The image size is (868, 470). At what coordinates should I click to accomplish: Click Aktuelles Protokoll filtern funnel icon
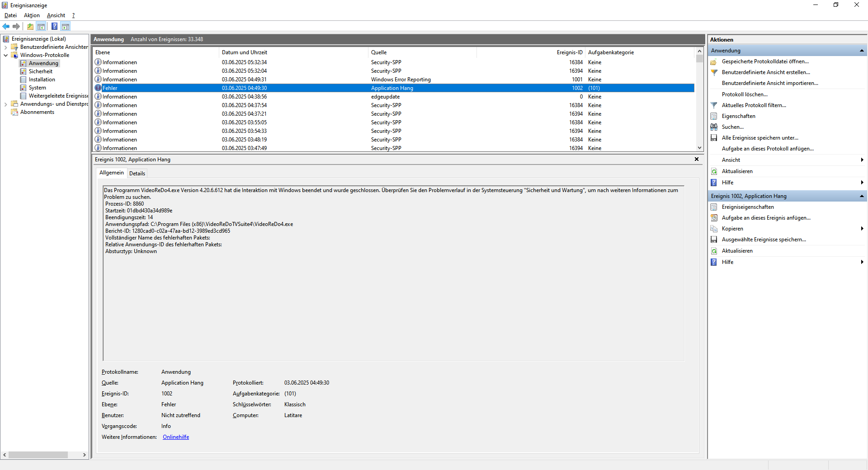[x=714, y=105]
